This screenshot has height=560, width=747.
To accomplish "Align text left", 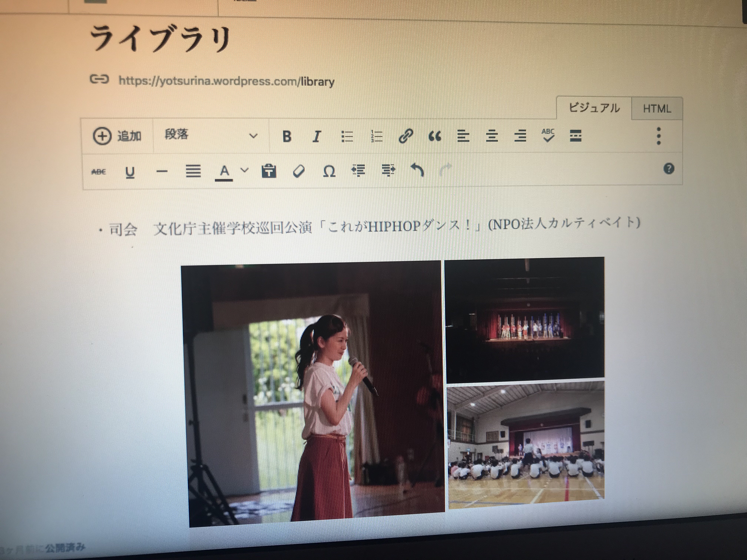I will 463,136.
